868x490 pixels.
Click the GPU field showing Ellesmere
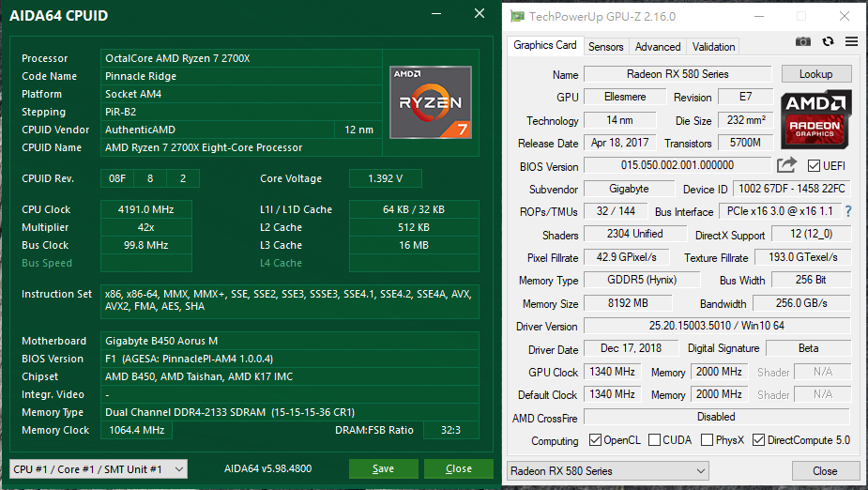pos(625,97)
